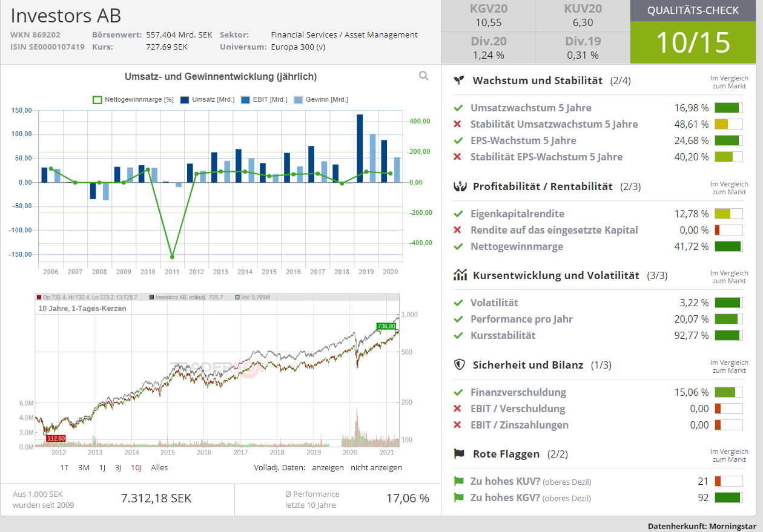763x532 pixels.
Task: Toggle the Nettogewinnmarge [%] legend entry
Action: (x=133, y=99)
